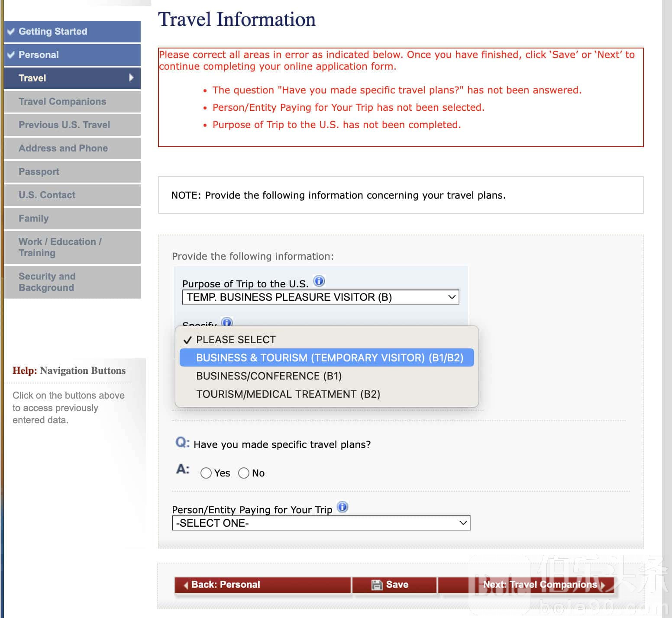672x618 pixels.
Task: Choose Business & Tourism (B1/B2) option
Action: tap(329, 358)
